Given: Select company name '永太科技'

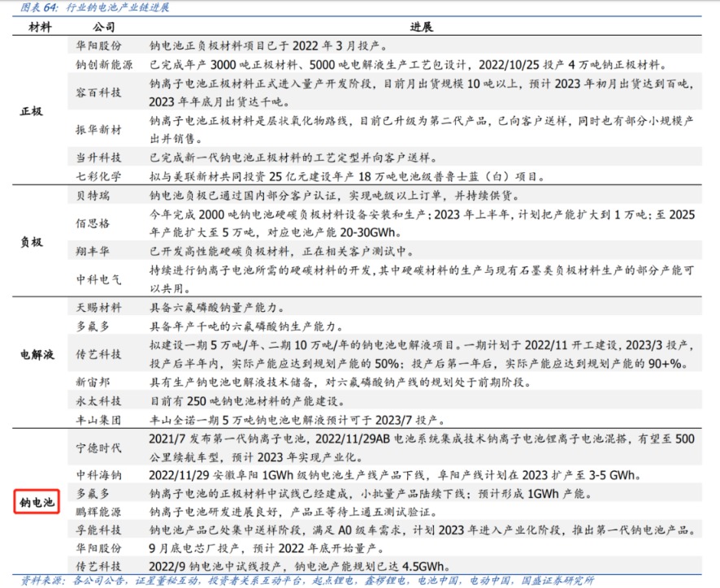Looking at the screenshot, I should coord(98,400).
